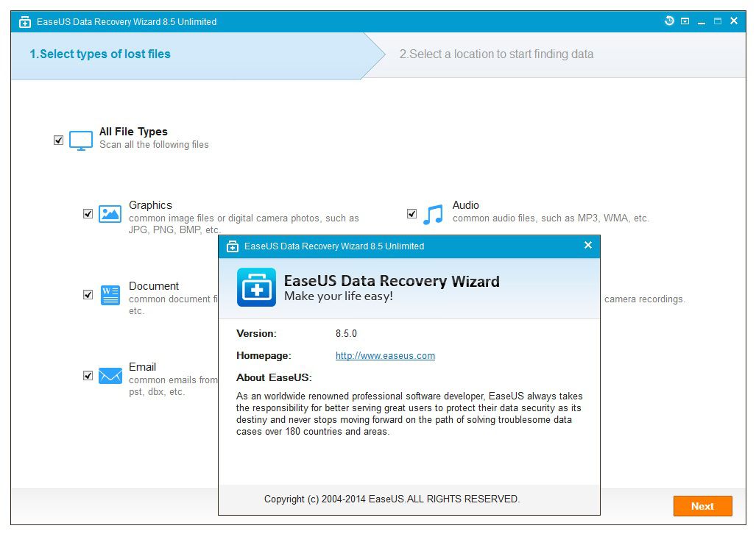Click 'Make your life easy!' tagline
The height and width of the screenshot is (534, 756).
point(339,296)
